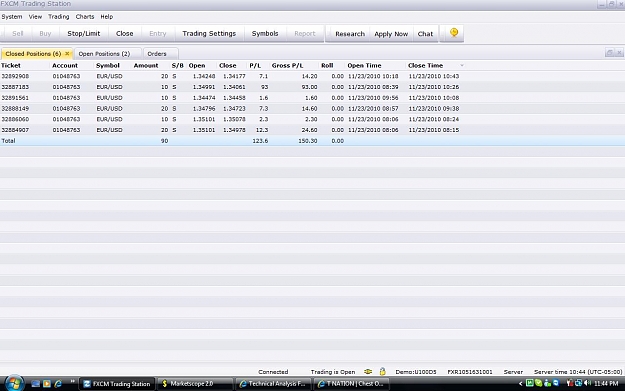The height and width of the screenshot is (391, 625).
Task: Click the green square tray icon
Action: click(529, 383)
